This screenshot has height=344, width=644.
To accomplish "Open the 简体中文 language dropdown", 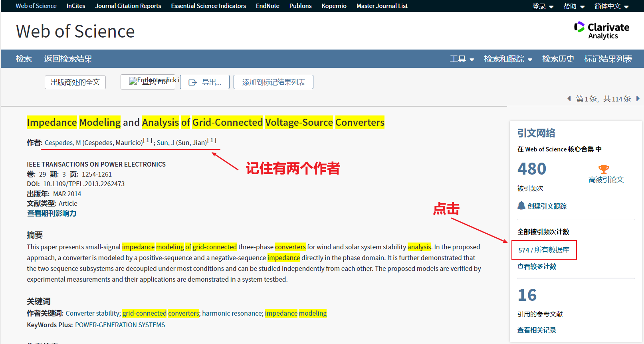I will [x=611, y=6].
